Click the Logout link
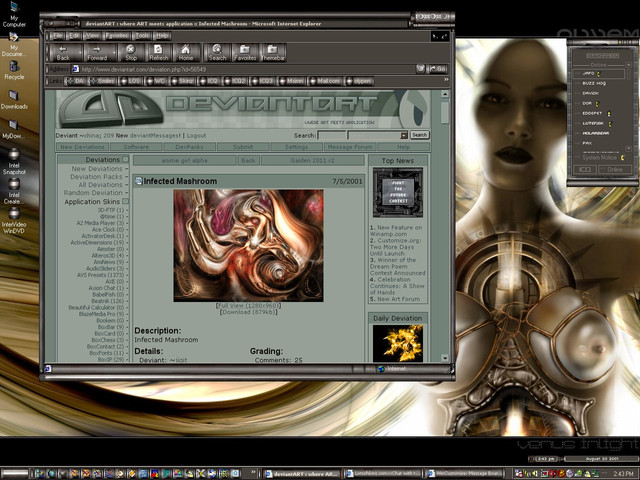This screenshot has width=640, height=480. click(196, 135)
